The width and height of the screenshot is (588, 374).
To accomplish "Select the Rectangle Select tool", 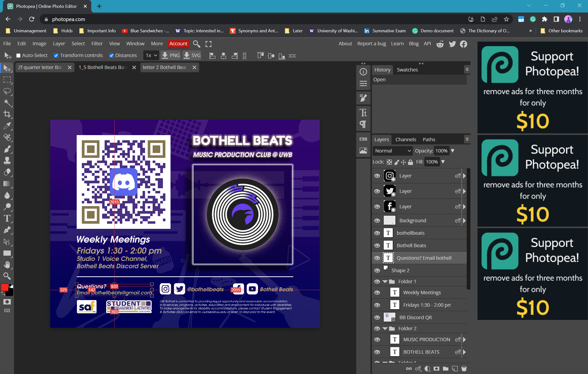I will tap(7, 80).
